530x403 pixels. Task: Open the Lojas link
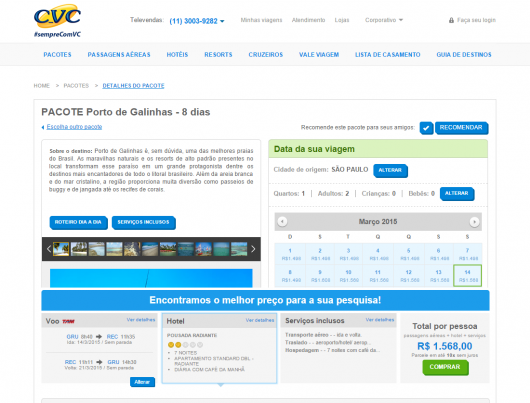[342, 20]
